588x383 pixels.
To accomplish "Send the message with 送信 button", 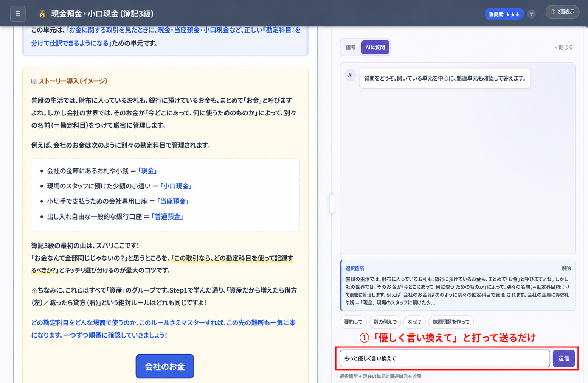I will [x=563, y=358].
